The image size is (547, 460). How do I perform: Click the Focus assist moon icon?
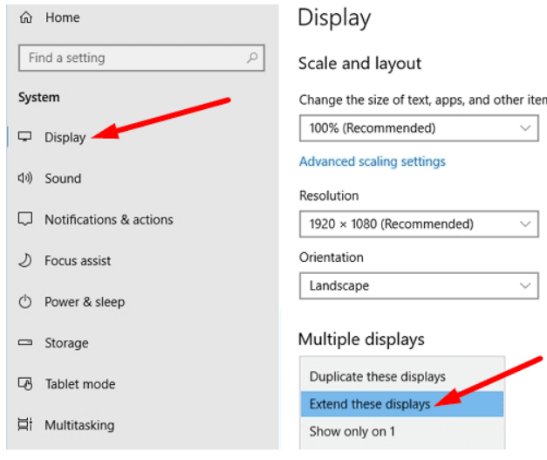tap(25, 260)
